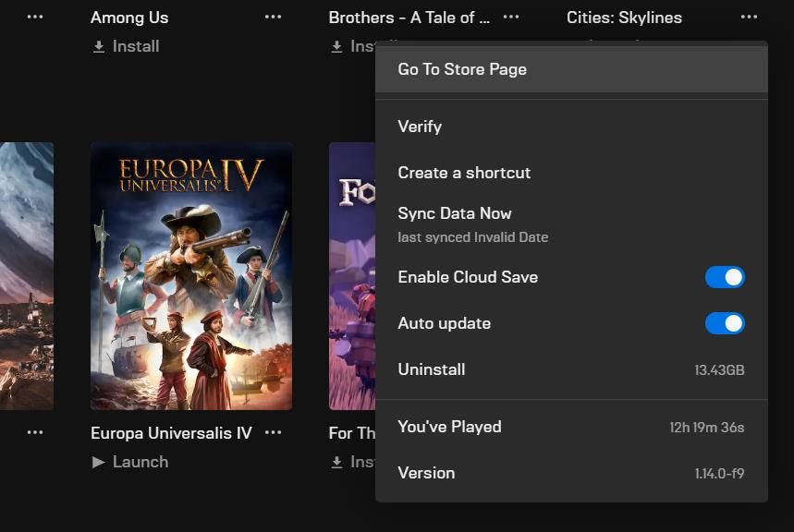This screenshot has width=794, height=532.
Task: Click Sync Data Now
Action: (454, 213)
